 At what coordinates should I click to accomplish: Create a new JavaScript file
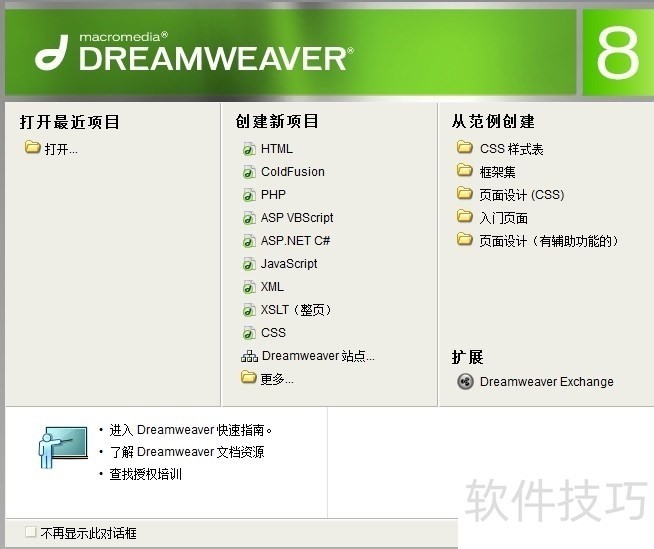click(x=289, y=264)
